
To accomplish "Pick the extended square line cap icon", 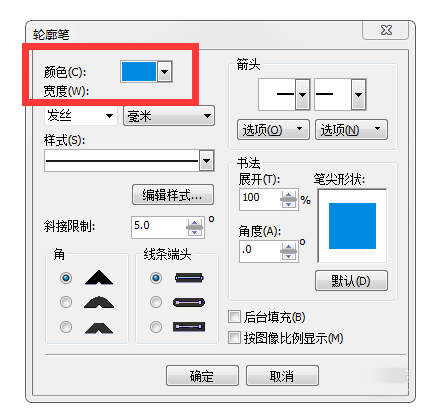I will 189,327.
